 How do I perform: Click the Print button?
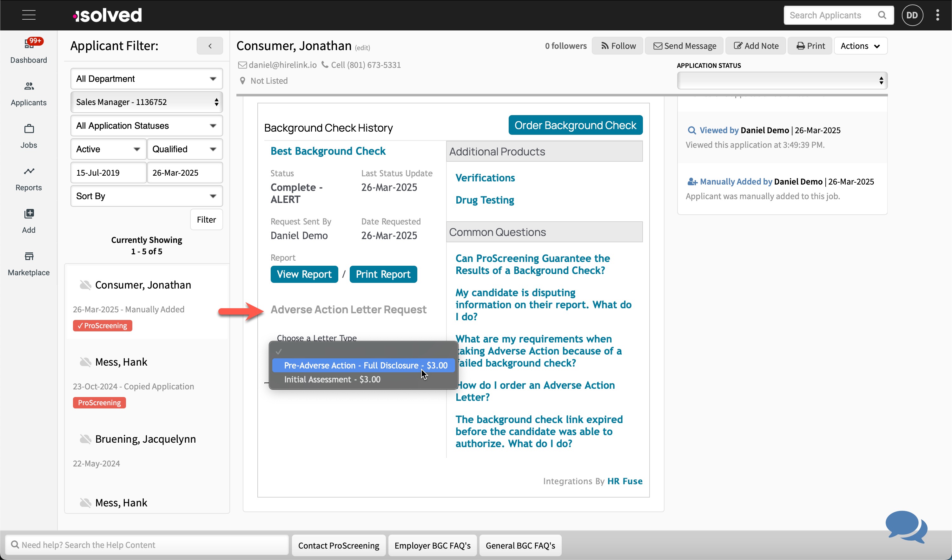pyautogui.click(x=810, y=46)
